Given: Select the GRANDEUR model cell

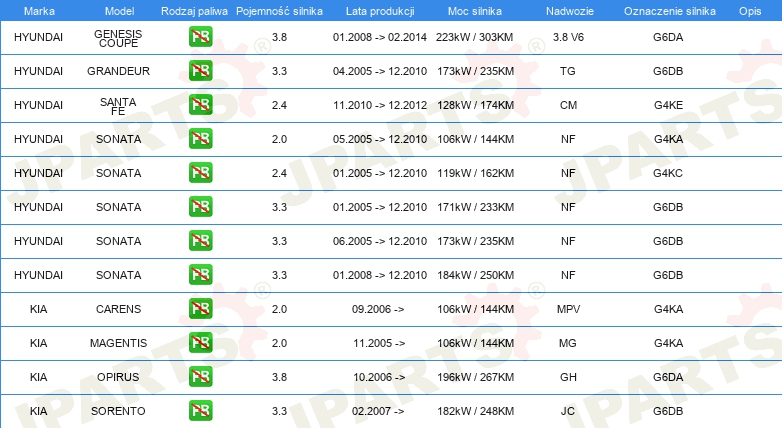Looking at the screenshot, I should (118, 71).
